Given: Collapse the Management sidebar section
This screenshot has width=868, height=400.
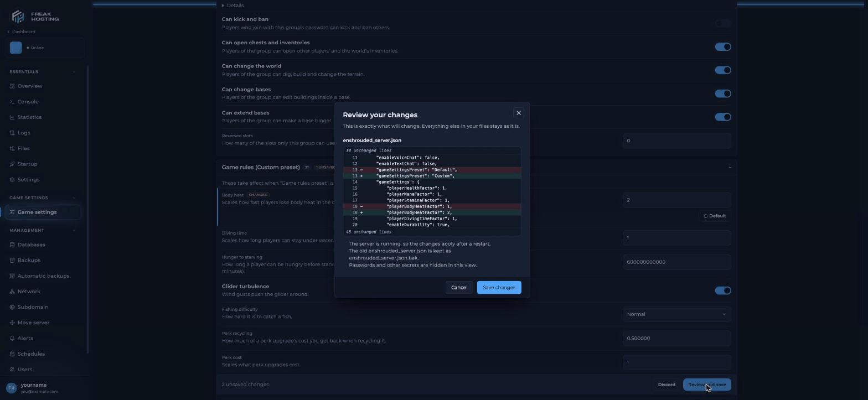Looking at the screenshot, I should click(74, 230).
